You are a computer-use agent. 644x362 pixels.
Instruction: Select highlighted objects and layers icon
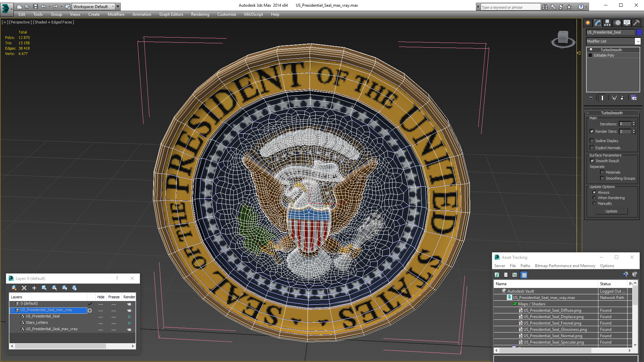[x=44, y=288]
